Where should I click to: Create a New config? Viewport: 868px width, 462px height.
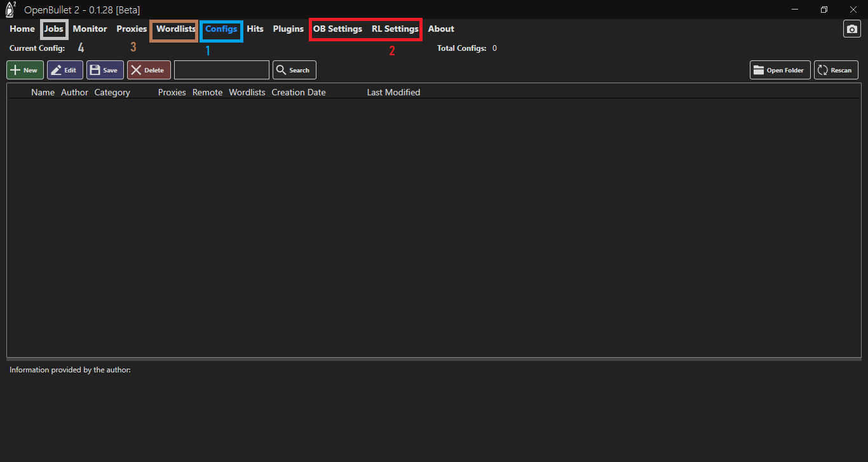(x=25, y=70)
